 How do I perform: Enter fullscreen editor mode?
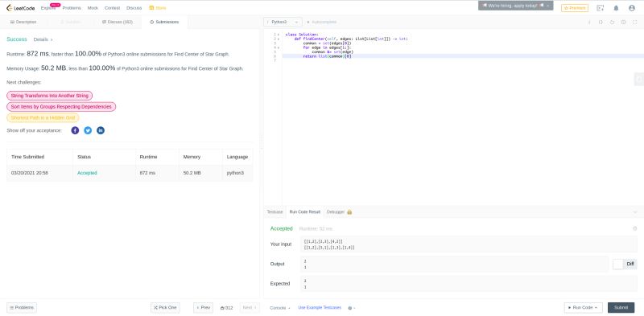[635, 23]
